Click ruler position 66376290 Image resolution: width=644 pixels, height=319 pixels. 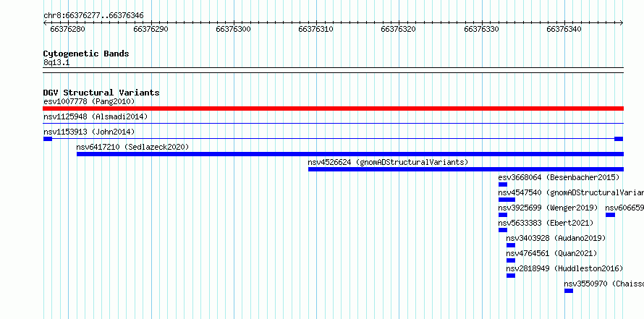click(151, 29)
